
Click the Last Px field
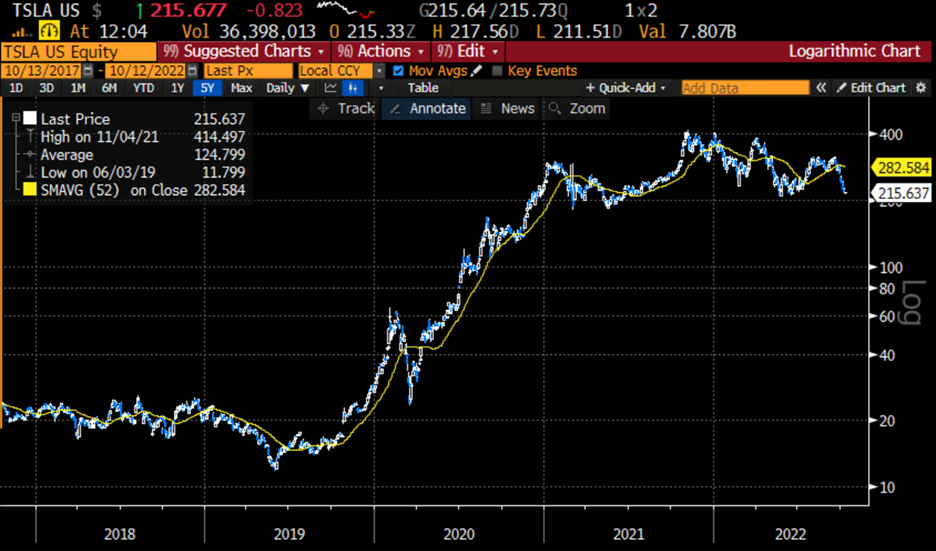(248, 70)
